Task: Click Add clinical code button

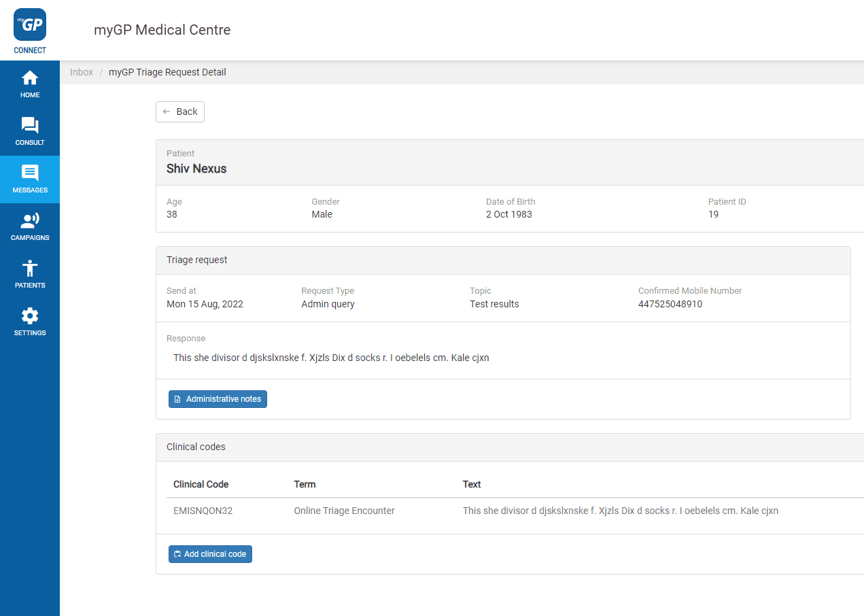Action: [210, 554]
